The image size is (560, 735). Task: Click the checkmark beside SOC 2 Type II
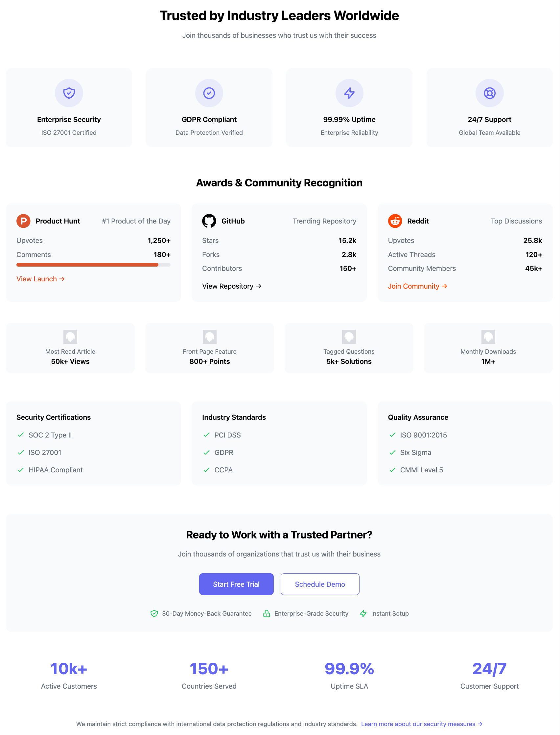(21, 435)
